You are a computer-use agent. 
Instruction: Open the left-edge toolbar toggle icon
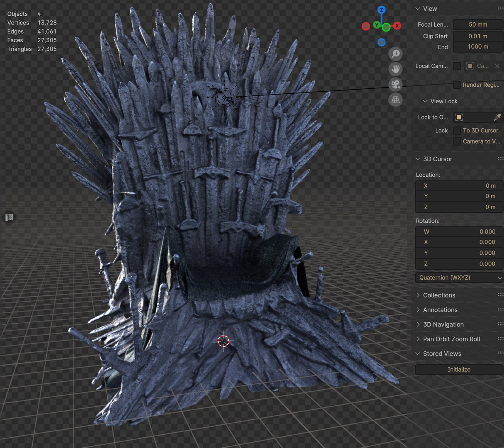click(9, 217)
